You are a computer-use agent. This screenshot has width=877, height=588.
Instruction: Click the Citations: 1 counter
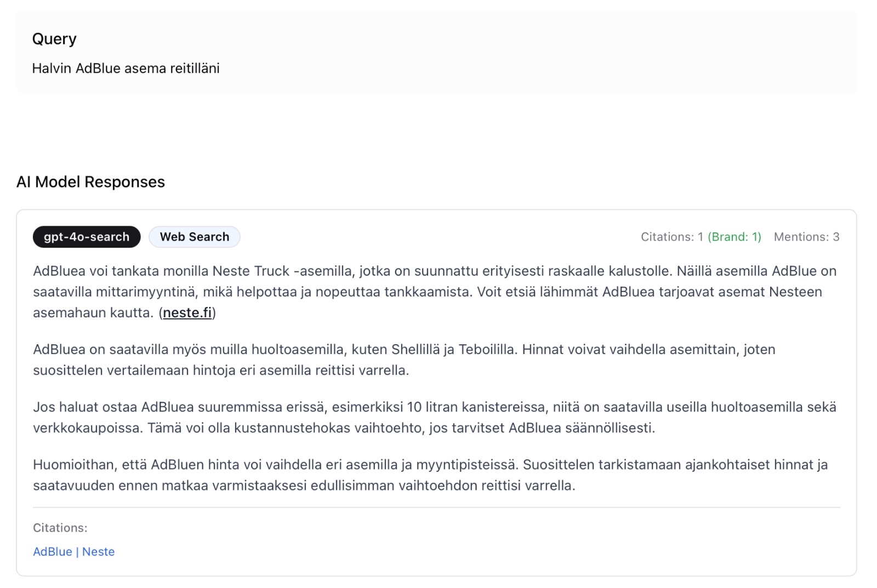(671, 237)
